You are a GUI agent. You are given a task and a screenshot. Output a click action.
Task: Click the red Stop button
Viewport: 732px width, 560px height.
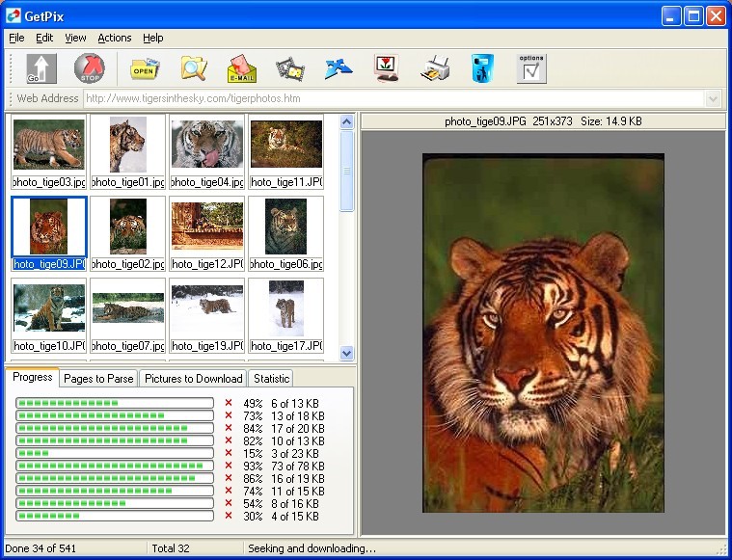pyautogui.click(x=89, y=68)
